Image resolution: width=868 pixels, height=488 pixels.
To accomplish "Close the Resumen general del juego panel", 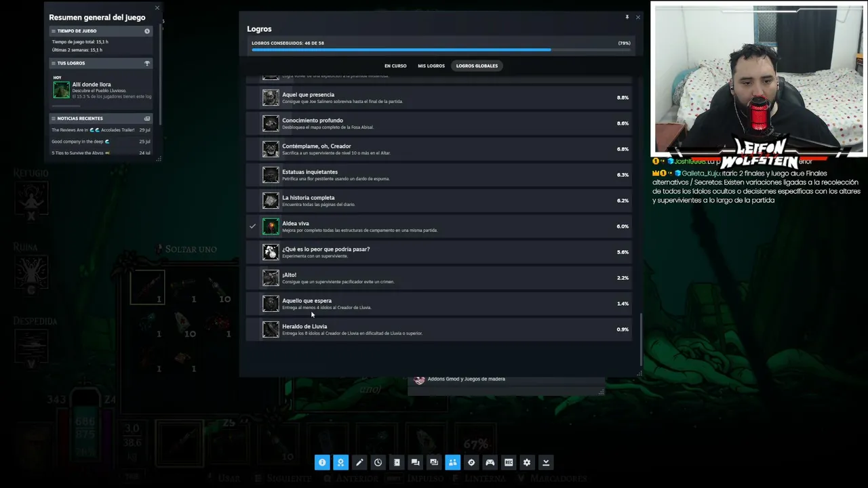I will (157, 7).
